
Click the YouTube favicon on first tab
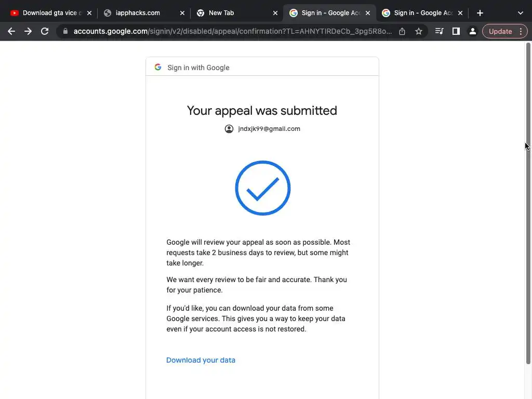14,13
